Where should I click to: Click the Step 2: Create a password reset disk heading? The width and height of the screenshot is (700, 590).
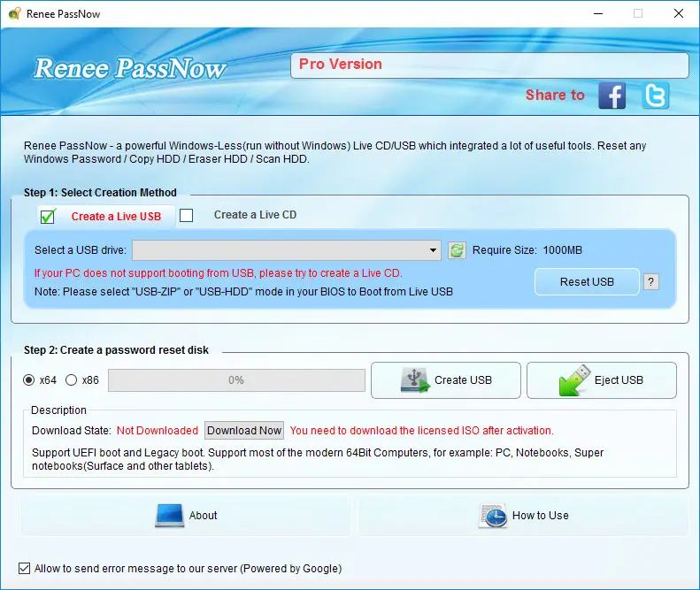(116, 350)
